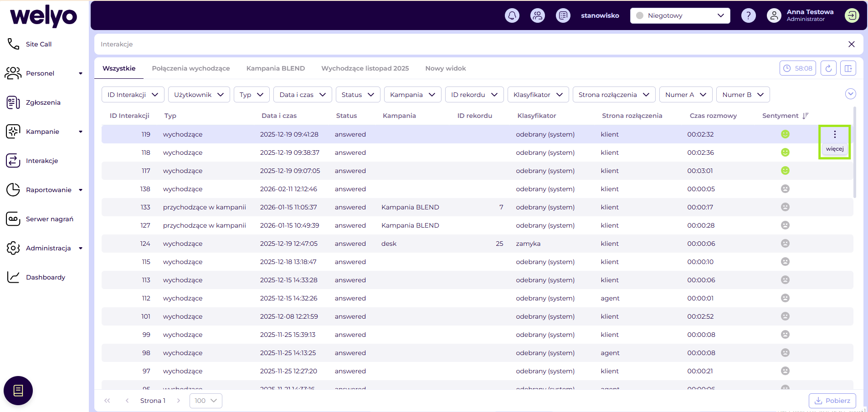Refresh the interactions list
Screen dimensions: 868x412
[x=828, y=68]
